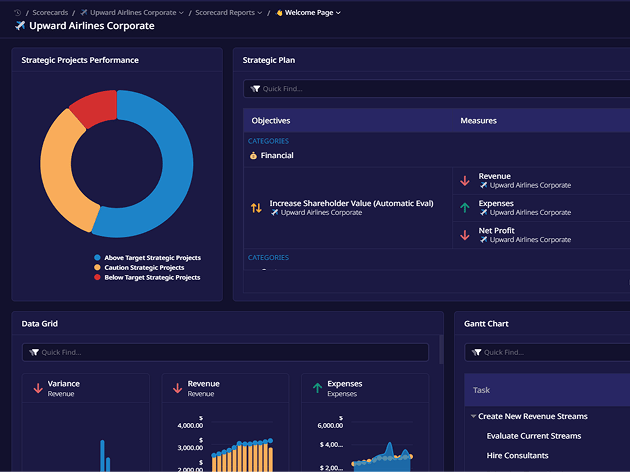Click the yellow up-down arrows objective icon
Viewport: 630px width, 472px height.
[256, 208]
